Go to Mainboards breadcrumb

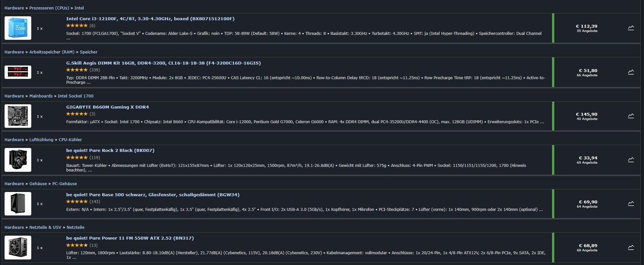[x=41, y=96]
